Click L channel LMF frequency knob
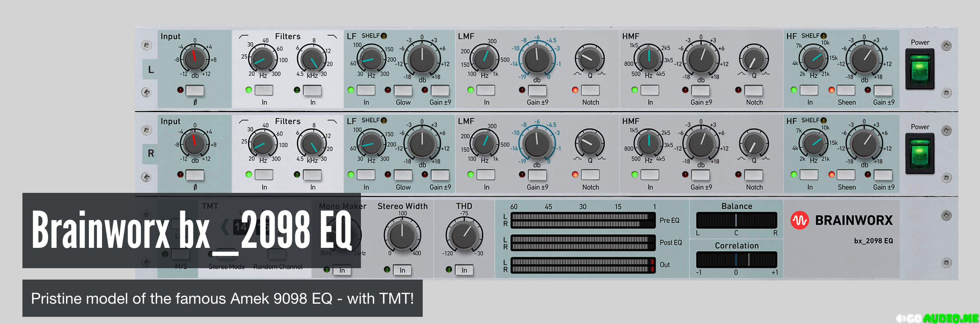980x324 pixels. [484, 58]
